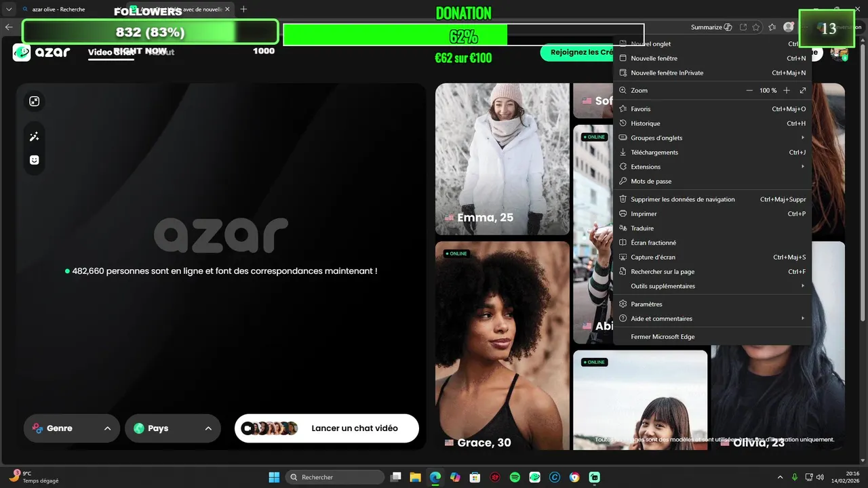Open Task View on the taskbar
Image resolution: width=868 pixels, height=488 pixels.
pos(396,477)
